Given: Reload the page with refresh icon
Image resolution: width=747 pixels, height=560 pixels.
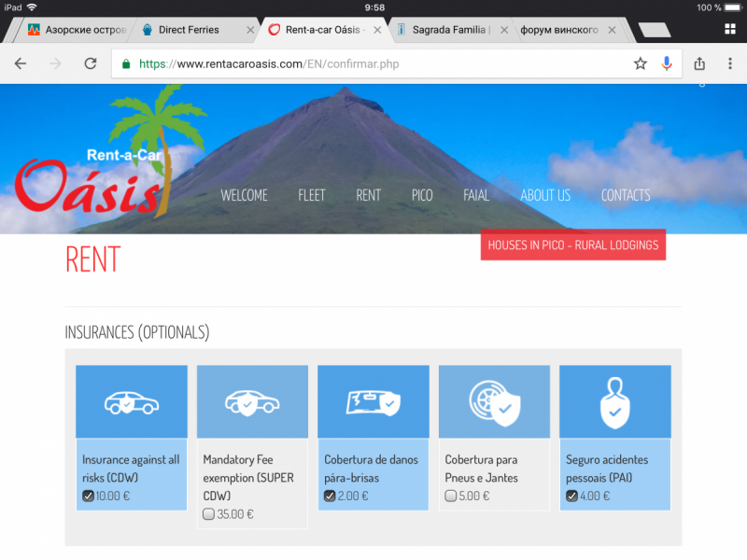Looking at the screenshot, I should pos(91,63).
